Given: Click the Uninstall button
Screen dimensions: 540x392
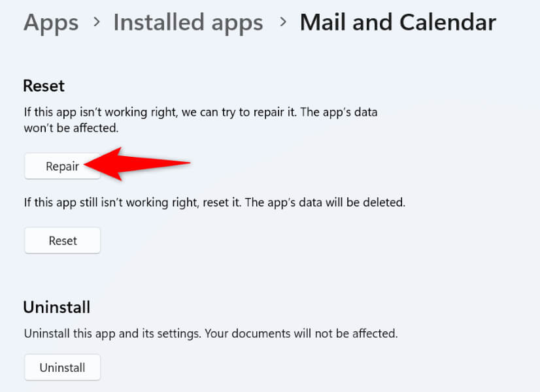Looking at the screenshot, I should (x=62, y=367).
